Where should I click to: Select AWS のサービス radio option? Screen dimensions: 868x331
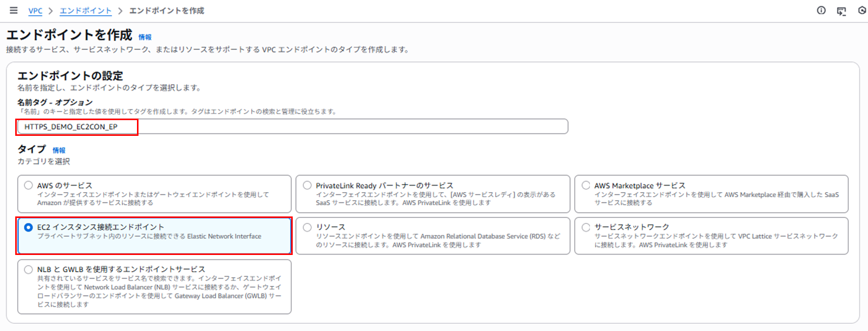(x=28, y=186)
